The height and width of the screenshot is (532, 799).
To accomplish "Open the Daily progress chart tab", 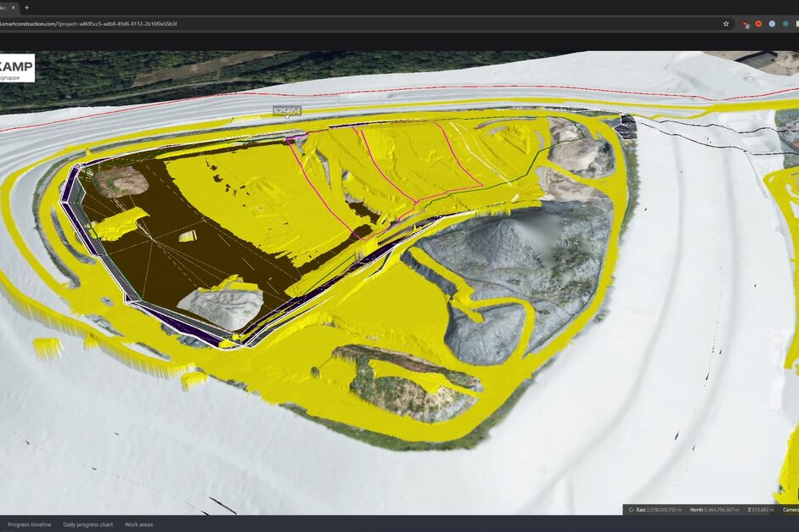I will [87, 524].
